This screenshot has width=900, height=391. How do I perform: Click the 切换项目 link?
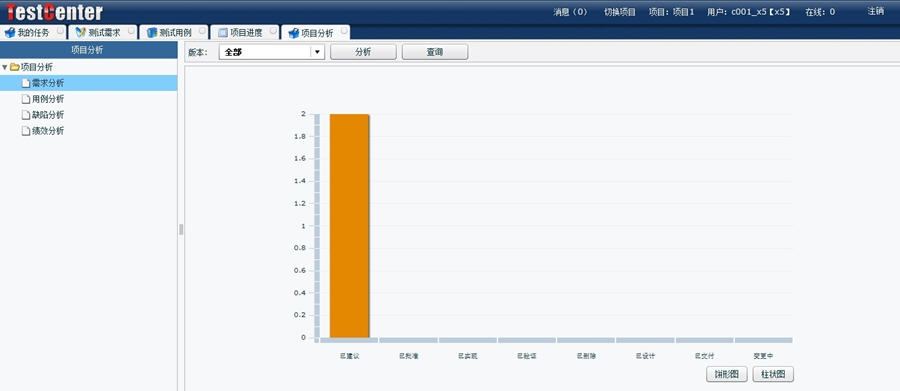[620, 11]
